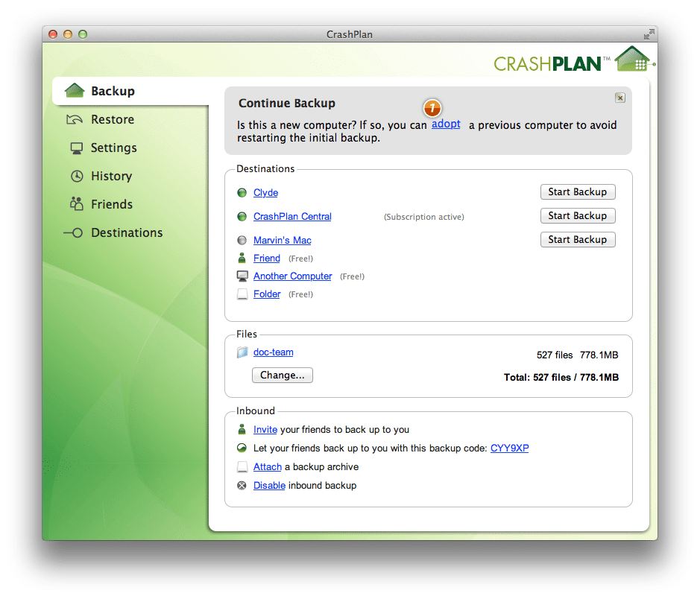Click the Restore arrow icon
The image size is (700, 599).
pos(75,119)
